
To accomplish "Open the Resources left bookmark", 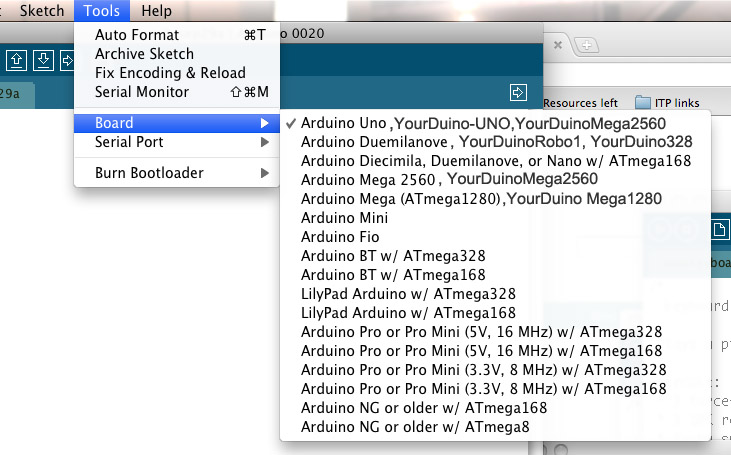I will point(580,103).
